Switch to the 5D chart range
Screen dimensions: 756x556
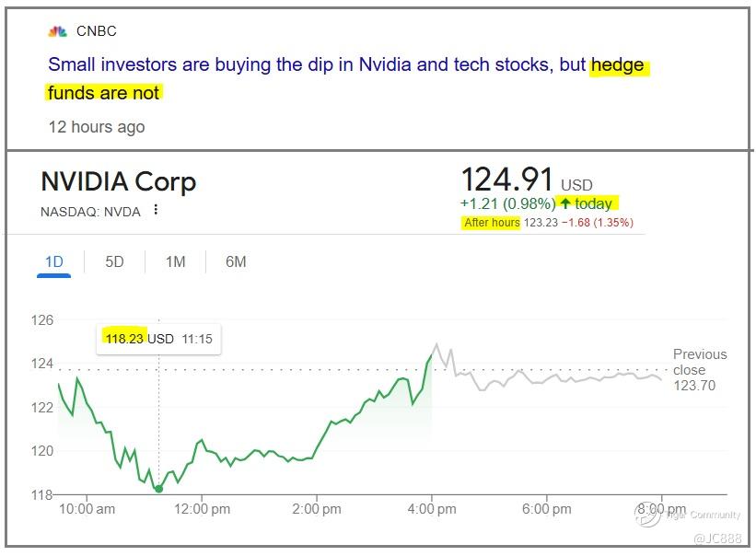[114, 262]
